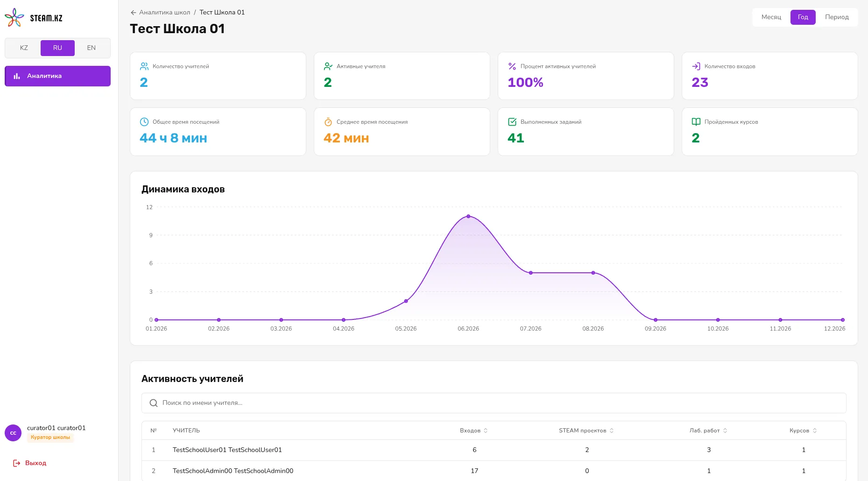Click the book icon in Пройденных курсов card
Viewport: 868px width, 481px height.
click(696, 122)
